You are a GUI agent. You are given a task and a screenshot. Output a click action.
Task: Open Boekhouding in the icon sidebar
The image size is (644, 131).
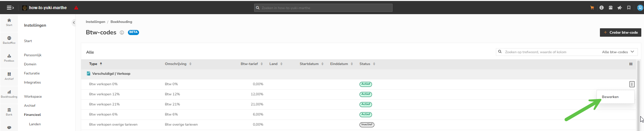[9, 94]
